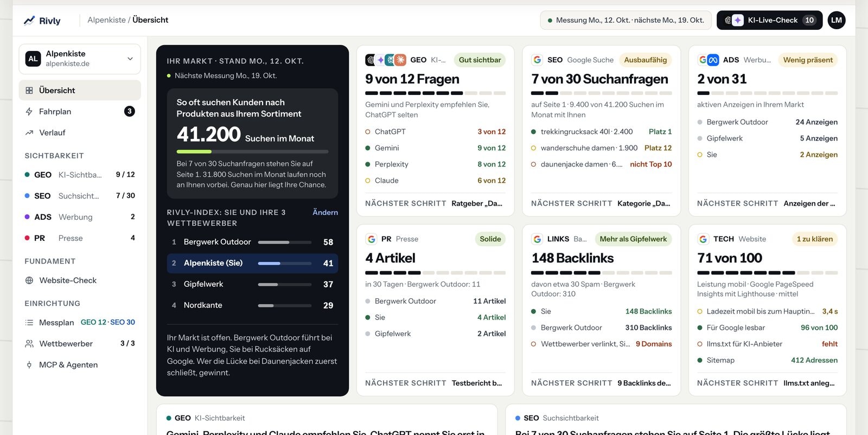Click the Website-Check globe icon

pyautogui.click(x=29, y=280)
